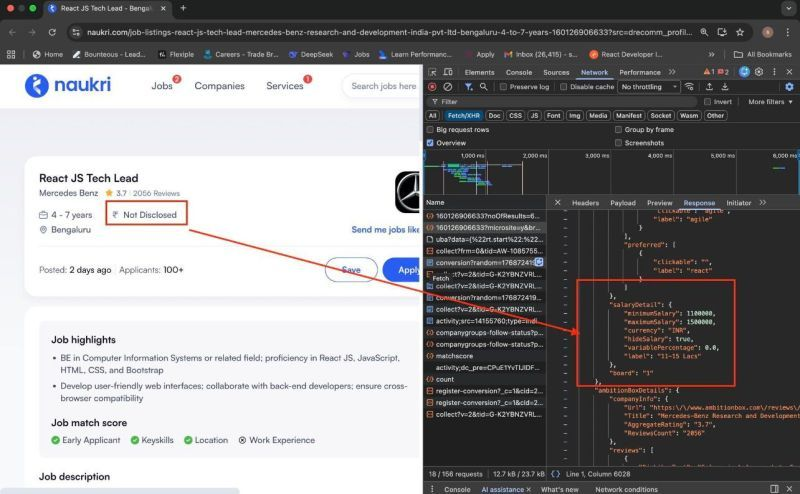Clear the network log with the circle-slash icon
800x494 pixels.
pyautogui.click(x=447, y=87)
